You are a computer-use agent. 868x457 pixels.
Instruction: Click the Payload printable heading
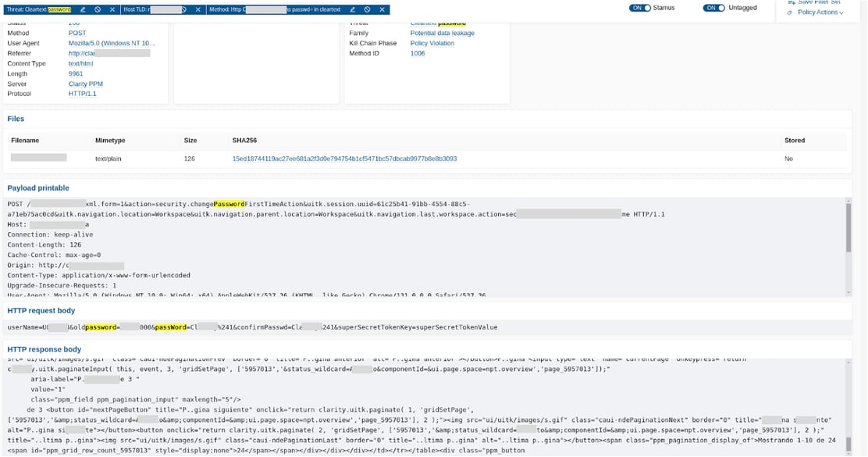point(38,187)
